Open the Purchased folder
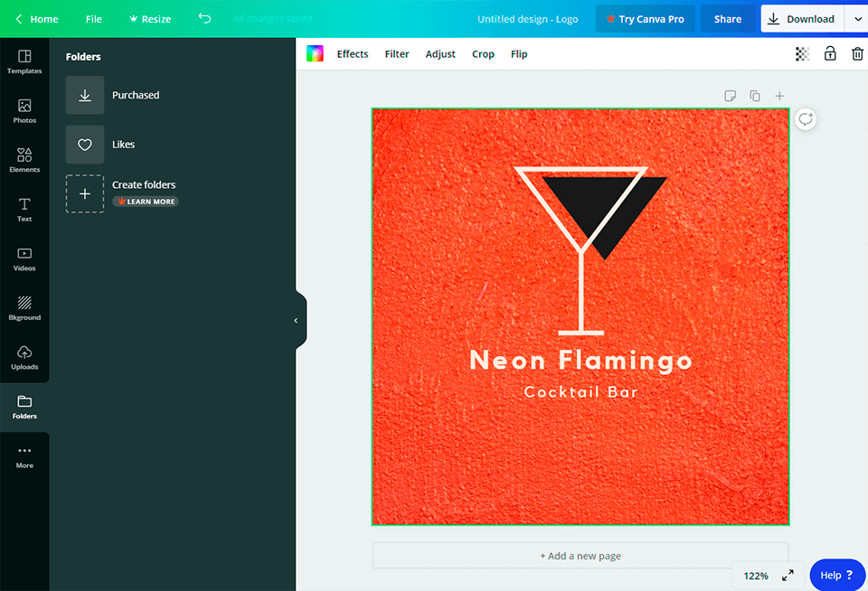Viewport: 868px width, 591px height. [x=113, y=95]
